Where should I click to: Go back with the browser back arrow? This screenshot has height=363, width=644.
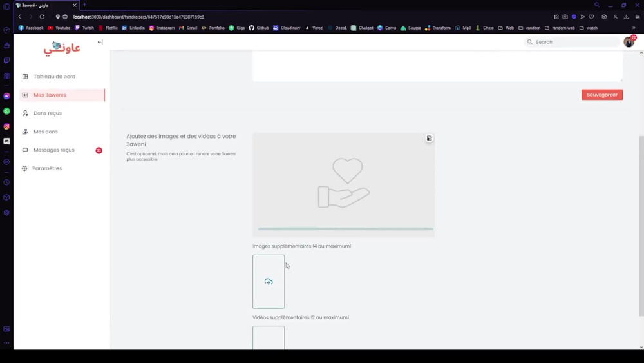coord(20,17)
